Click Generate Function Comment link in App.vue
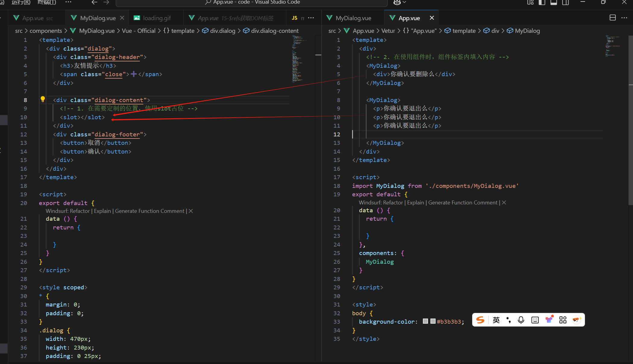 (463, 203)
